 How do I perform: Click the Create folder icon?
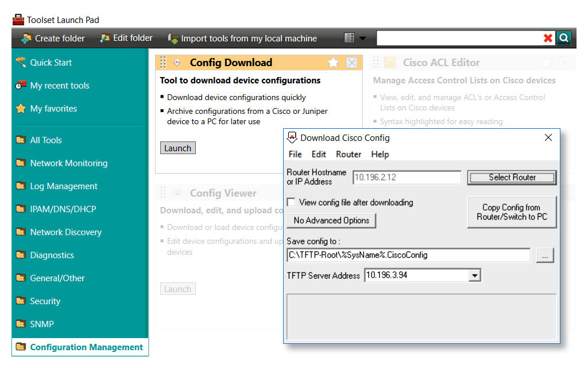coord(25,38)
